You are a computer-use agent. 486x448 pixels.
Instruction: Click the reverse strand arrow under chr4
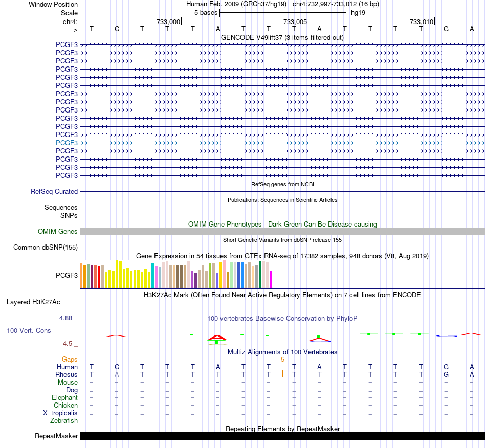tap(73, 30)
